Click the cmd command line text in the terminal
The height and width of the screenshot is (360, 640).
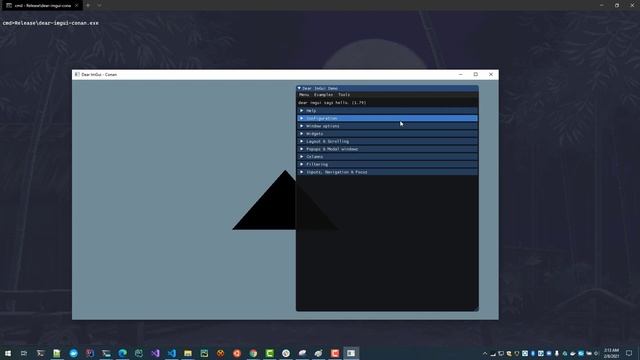pos(50,23)
